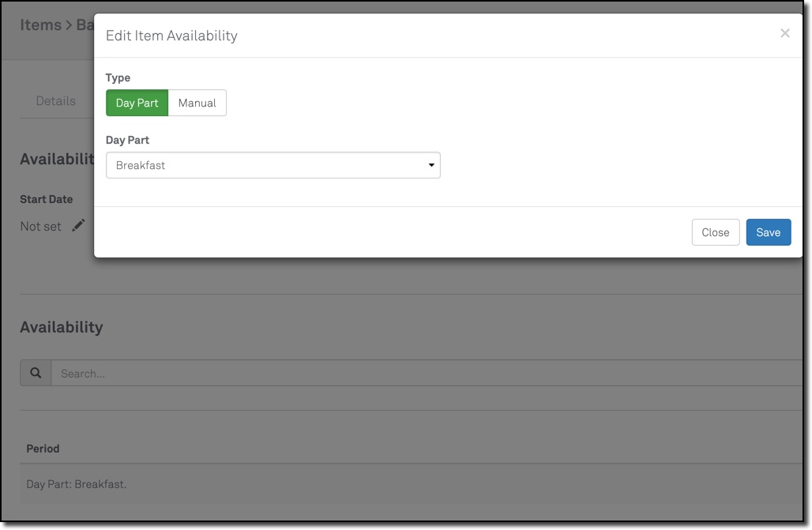Click the Day Part label above the dropdown
The image size is (812, 530).
[127, 140]
